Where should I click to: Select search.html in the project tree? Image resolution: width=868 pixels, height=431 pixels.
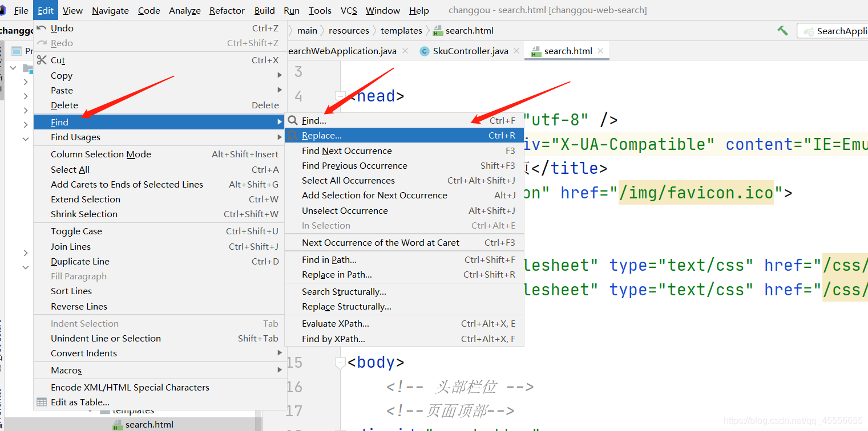pos(150,424)
